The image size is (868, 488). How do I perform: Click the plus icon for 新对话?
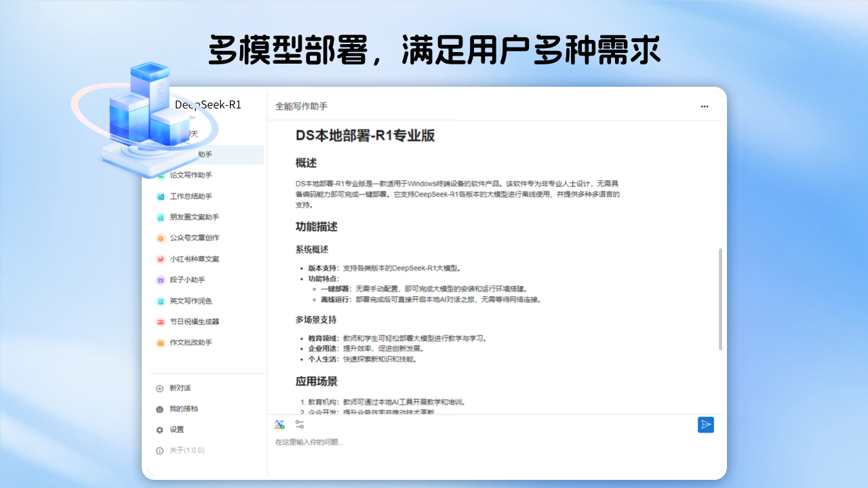point(160,388)
